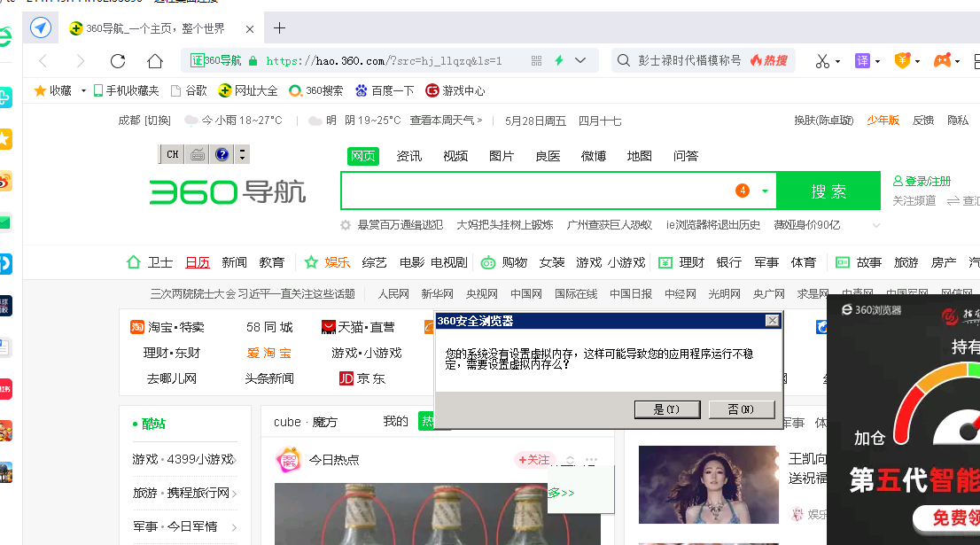Open the translate 译 extension

click(862, 60)
